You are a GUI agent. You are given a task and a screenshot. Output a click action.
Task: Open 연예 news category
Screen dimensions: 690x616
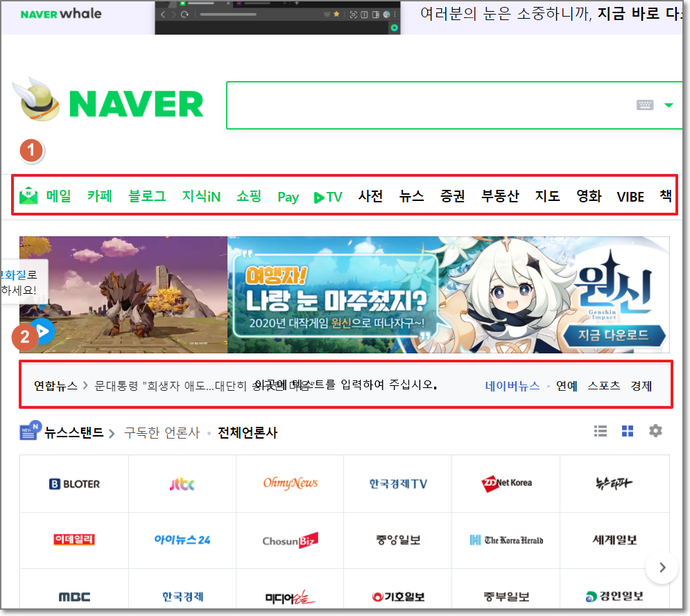coord(567,385)
